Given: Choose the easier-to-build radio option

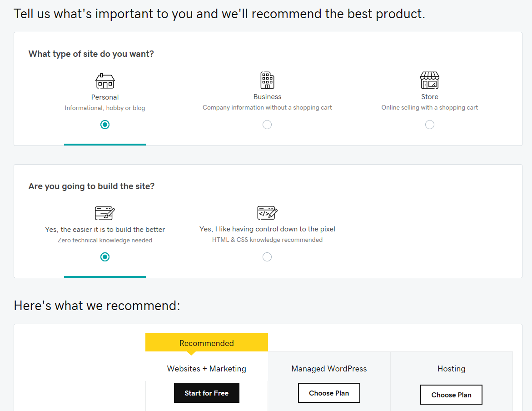Looking at the screenshot, I should [105, 257].
